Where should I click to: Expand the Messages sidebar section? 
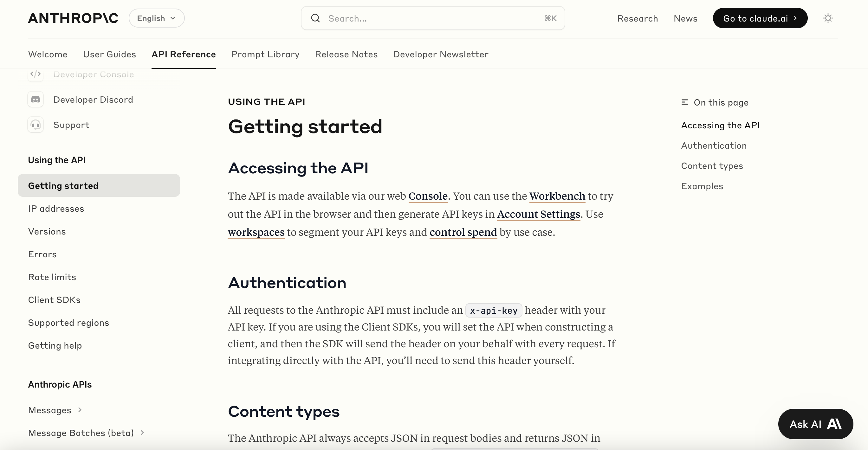point(80,410)
